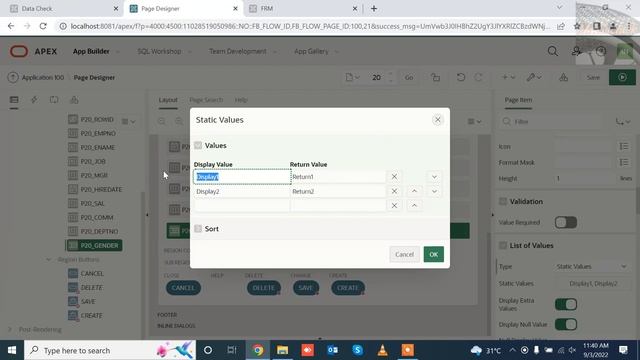Viewport: 640px width, 360px height.
Task: Open search in APEX header
Action: tap(553, 51)
